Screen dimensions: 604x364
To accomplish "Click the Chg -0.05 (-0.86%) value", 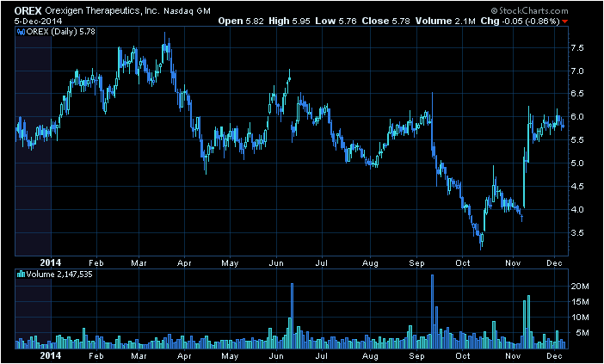I will coord(520,22).
